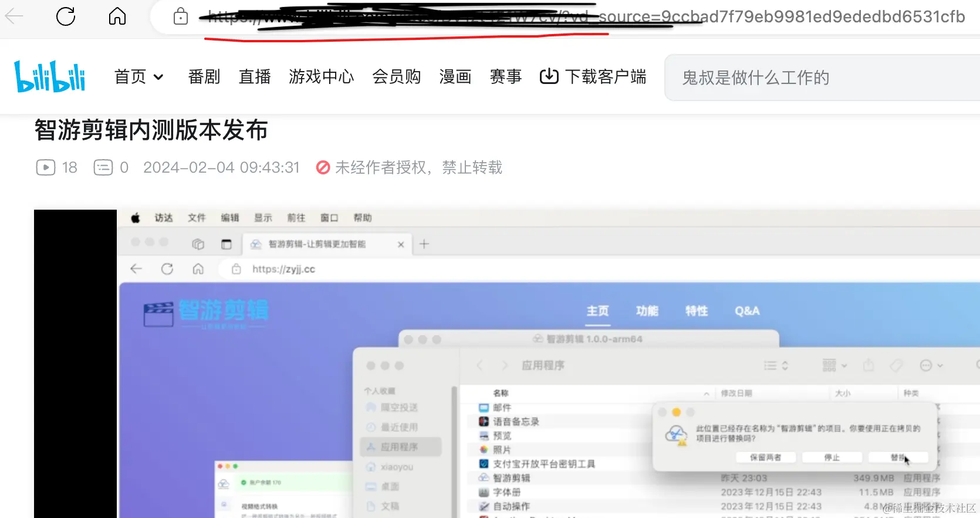Click Finder's forward chevron beside 应用程序
The image size is (980, 518).
(505, 365)
